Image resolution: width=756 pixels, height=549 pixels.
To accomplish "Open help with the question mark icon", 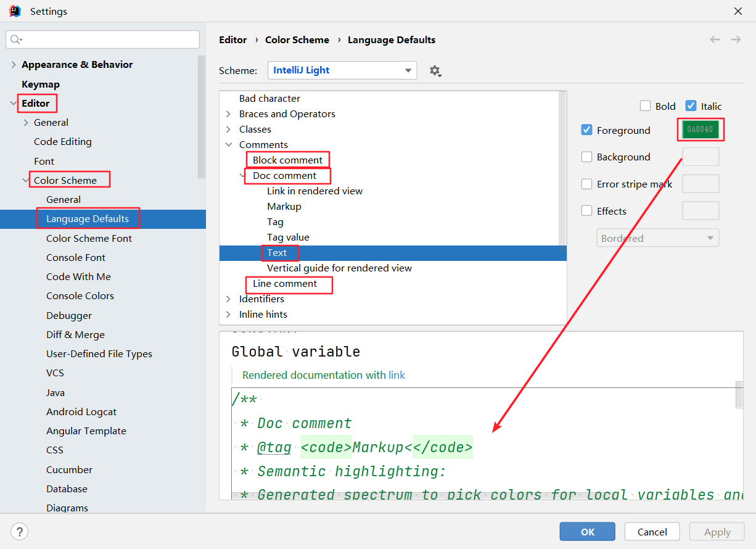I will [19, 531].
